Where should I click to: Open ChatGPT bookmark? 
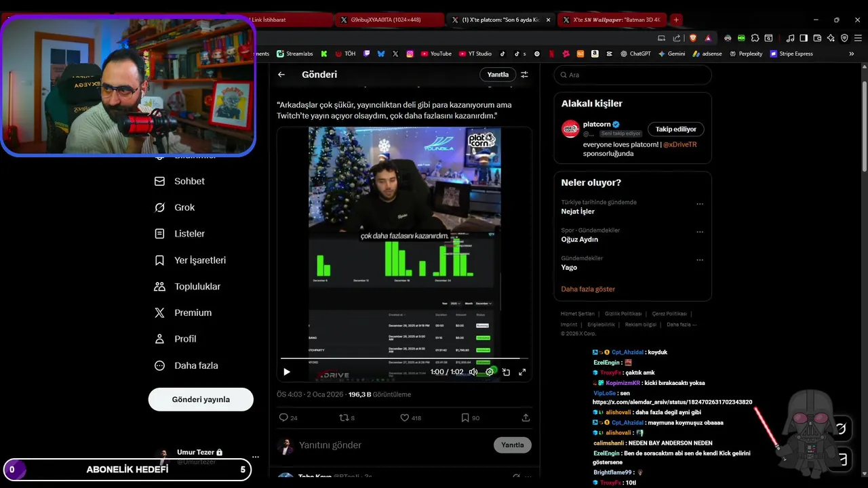point(635,54)
